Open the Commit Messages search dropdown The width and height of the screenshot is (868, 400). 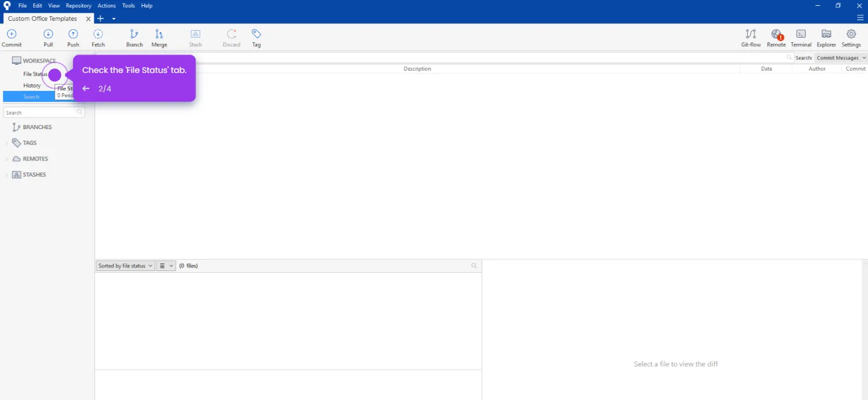click(841, 58)
